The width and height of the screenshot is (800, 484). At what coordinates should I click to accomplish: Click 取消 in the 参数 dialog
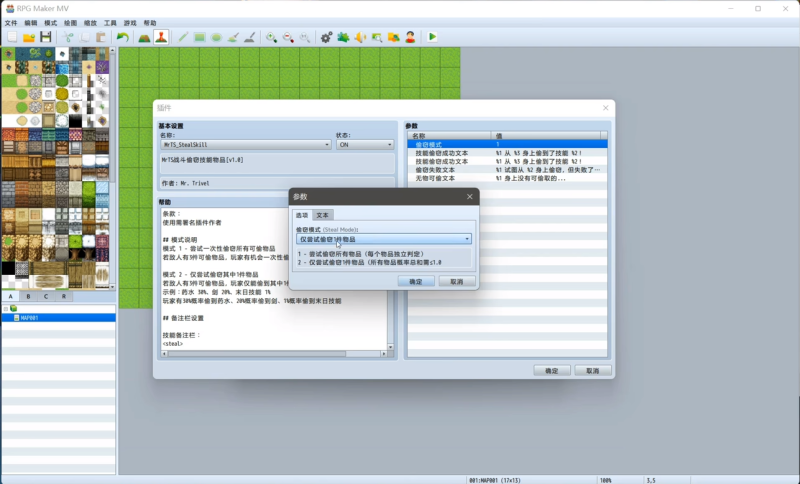click(x=457, y=282)
